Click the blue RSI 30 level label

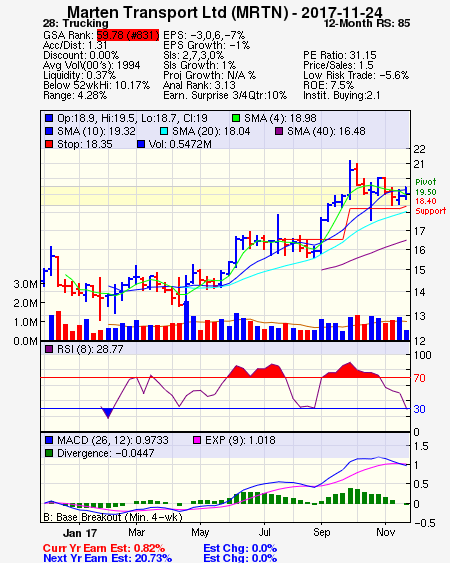(x=419, y=409)
